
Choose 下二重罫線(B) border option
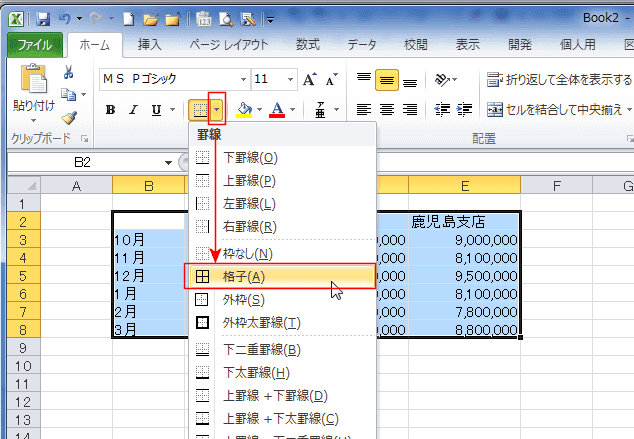[283, 350]
